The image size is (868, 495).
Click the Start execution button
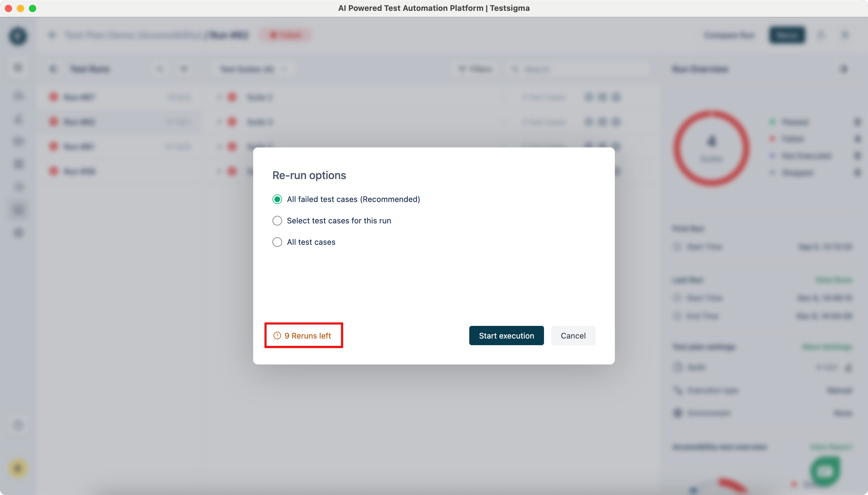(x=506, y=336)
